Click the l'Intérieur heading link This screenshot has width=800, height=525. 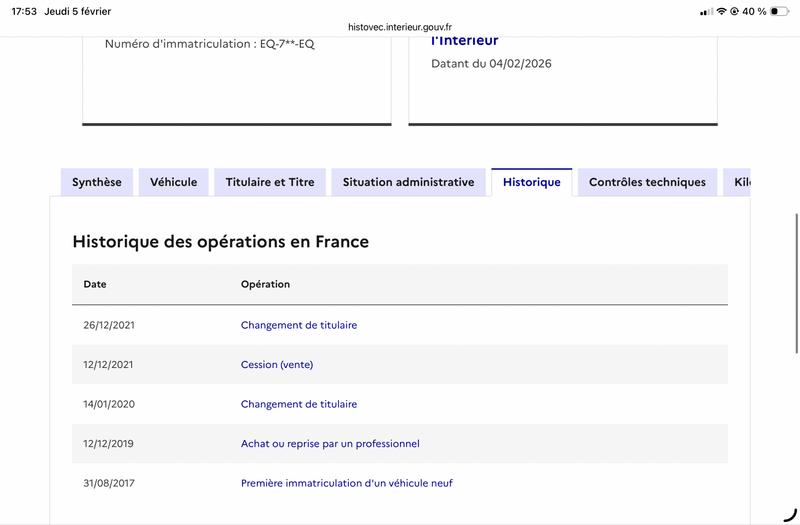[x=464, y=41]
